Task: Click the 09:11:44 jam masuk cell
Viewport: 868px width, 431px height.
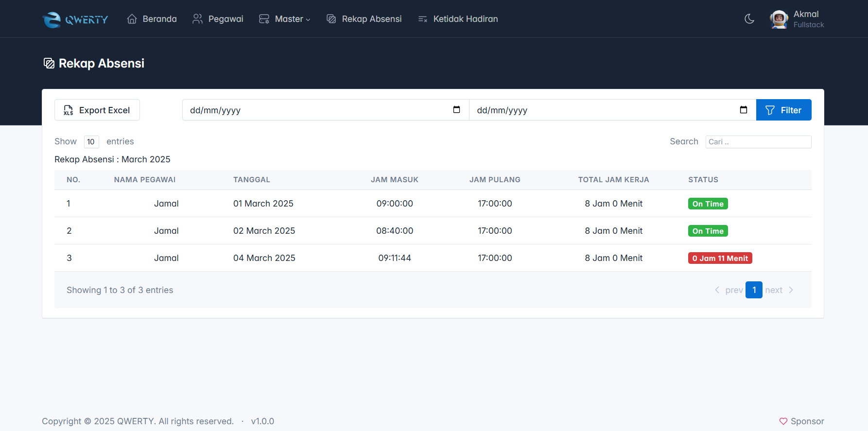Action: click(x=395, y=258)
